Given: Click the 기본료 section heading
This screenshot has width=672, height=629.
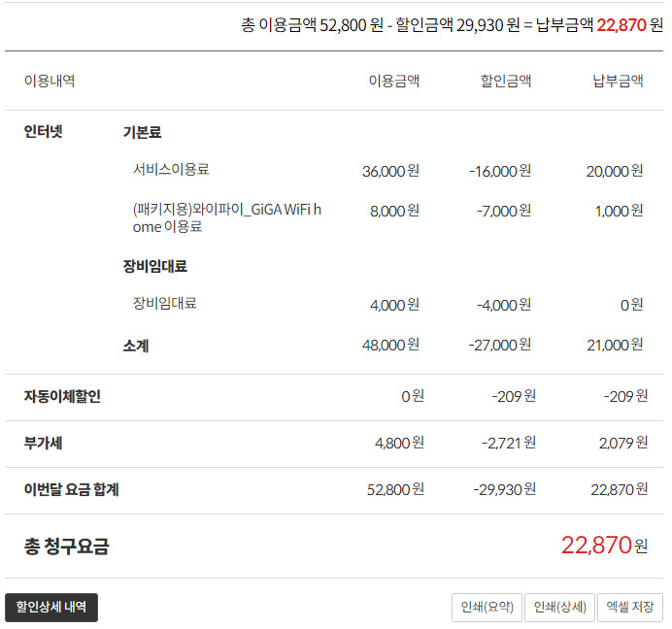Looking at the screenshot, I should coord(142,132).
